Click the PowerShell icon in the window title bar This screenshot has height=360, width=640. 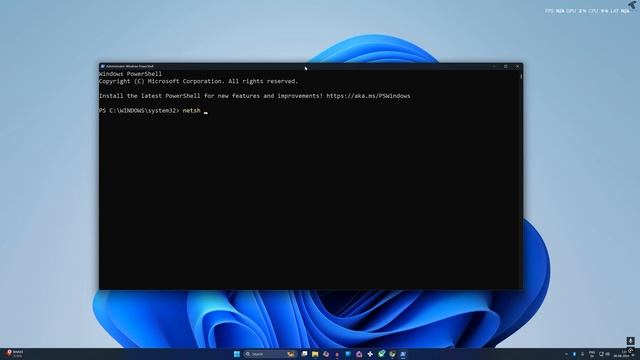(103, 66)
